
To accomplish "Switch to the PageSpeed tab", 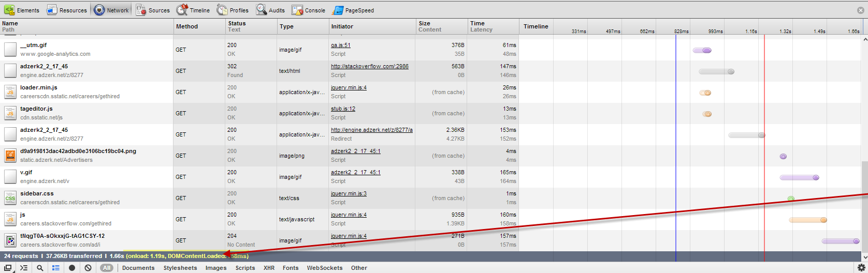I will pyautogui.click(x=353, y=10).
